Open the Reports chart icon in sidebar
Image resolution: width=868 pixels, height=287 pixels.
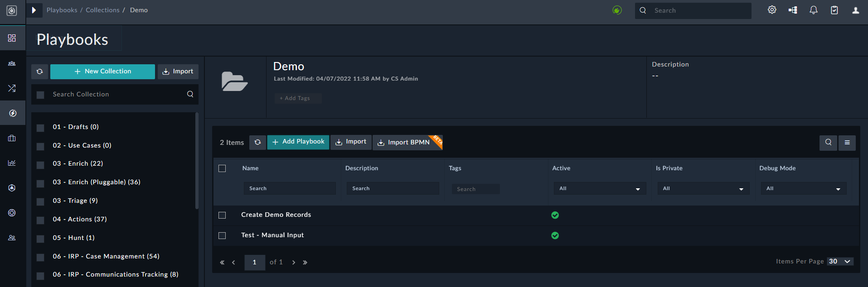[x=12, y=163]
